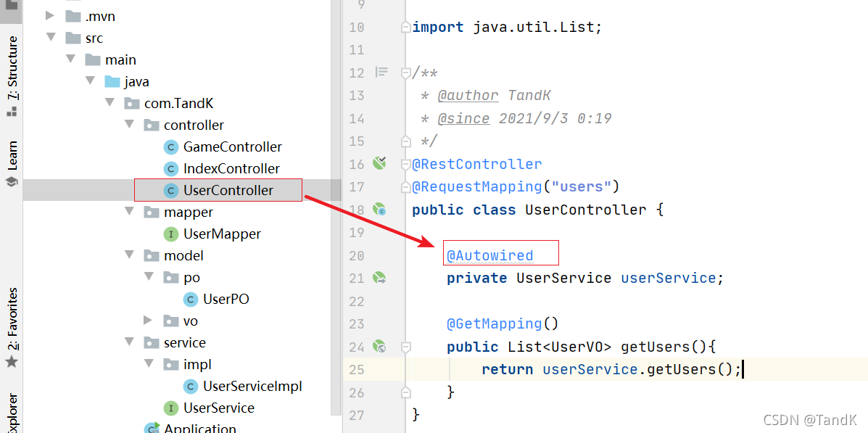The width and height of the screenshot is (868, 433).
Task: Fold the Javadoc comment at line 12
Action: pos(406,73)
